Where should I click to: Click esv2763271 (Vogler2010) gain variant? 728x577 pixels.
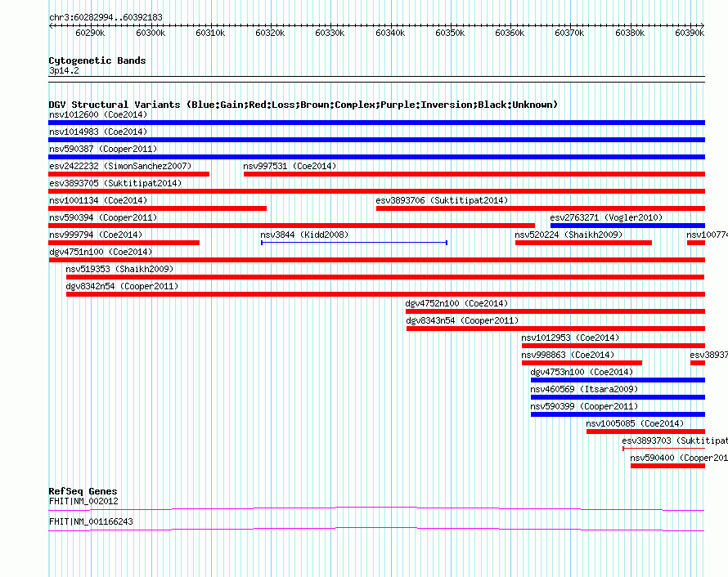point(606,217)
